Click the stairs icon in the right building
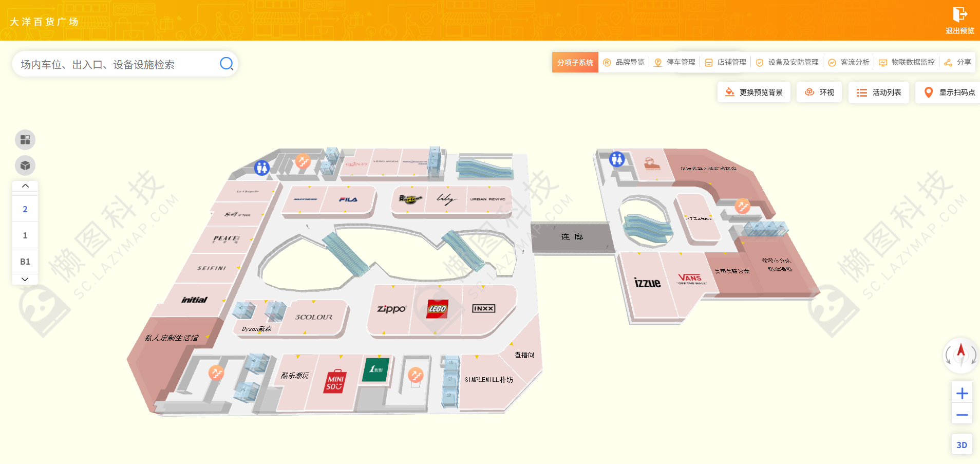The width and height of the screenshot is (980, 464). [742, 207]
